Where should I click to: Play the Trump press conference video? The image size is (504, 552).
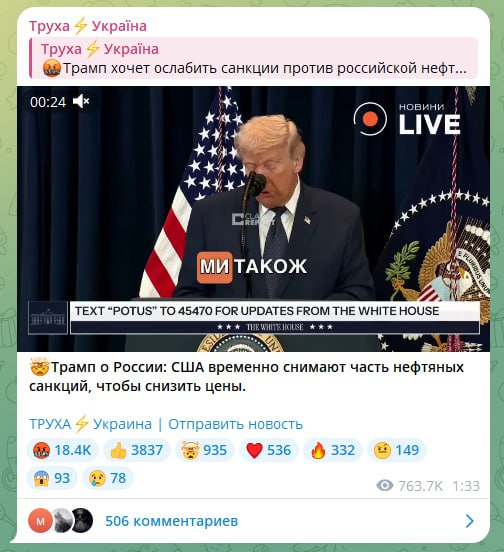tap(253, 219)
